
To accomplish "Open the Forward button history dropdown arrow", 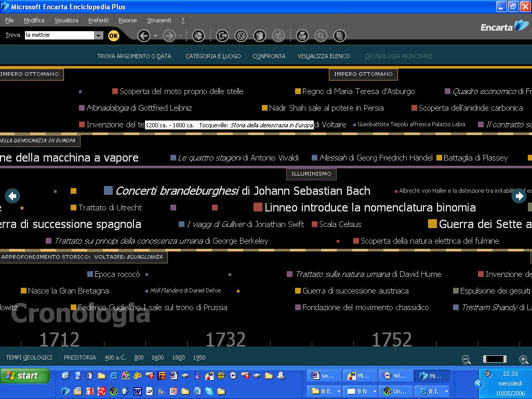I will pyautogui.click(x=181, y=36).
